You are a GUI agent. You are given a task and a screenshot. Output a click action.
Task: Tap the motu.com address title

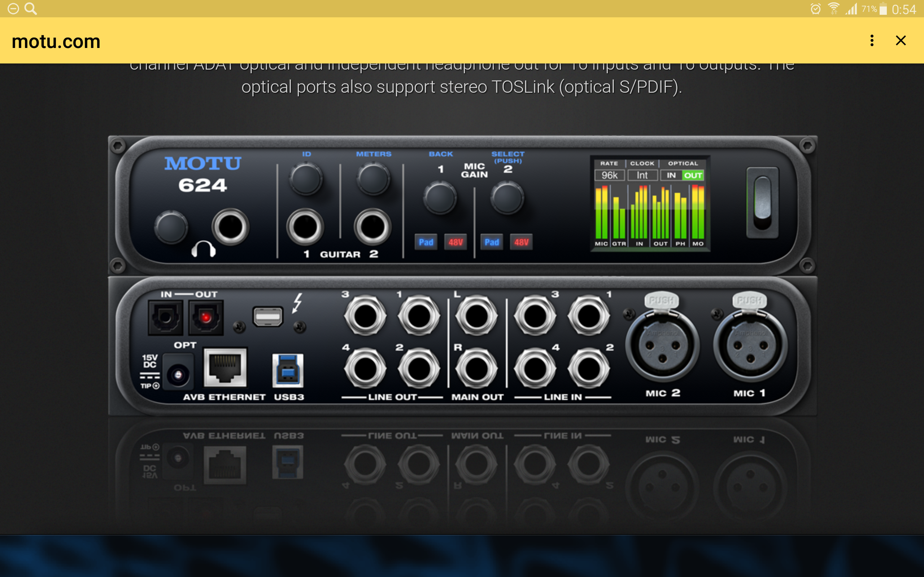tap(56, 41)
